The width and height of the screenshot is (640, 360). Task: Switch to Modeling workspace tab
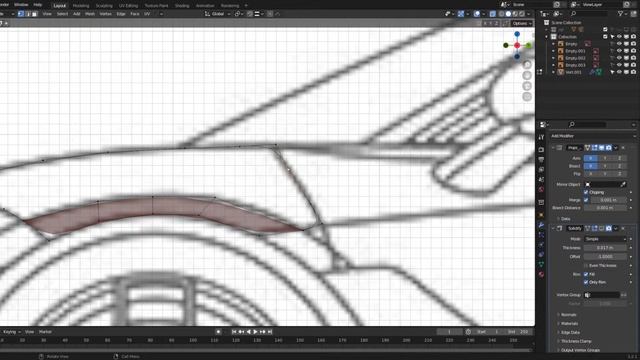81,6
